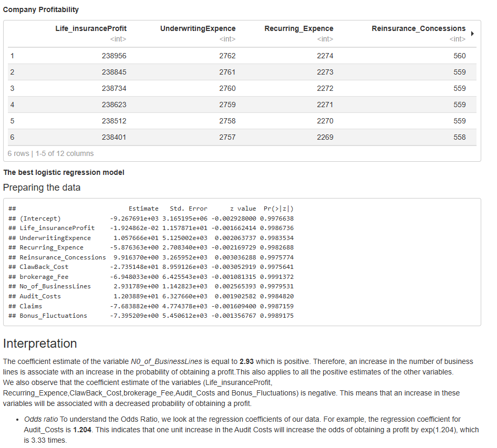Click the 'Interpretation' heading
The height and width of the screenshot is (448, 497).
[x=40, y=343]
